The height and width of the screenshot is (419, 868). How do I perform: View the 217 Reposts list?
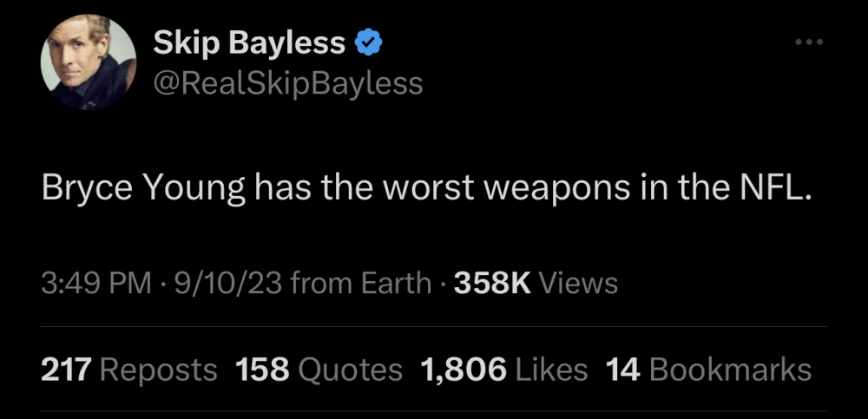pos(129,370)
